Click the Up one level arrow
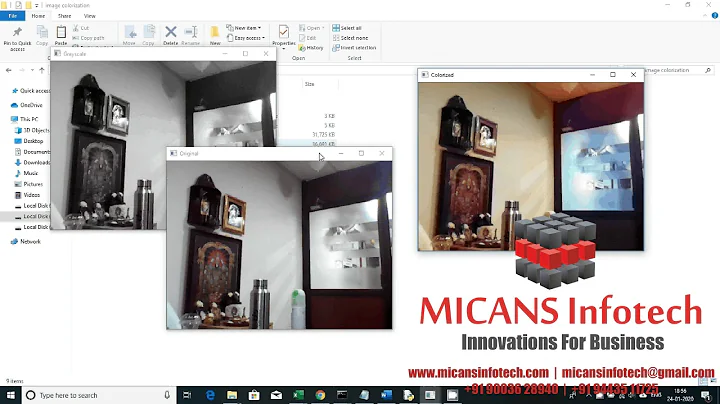The height and width of the screenshot is (404, 720). 42,70
